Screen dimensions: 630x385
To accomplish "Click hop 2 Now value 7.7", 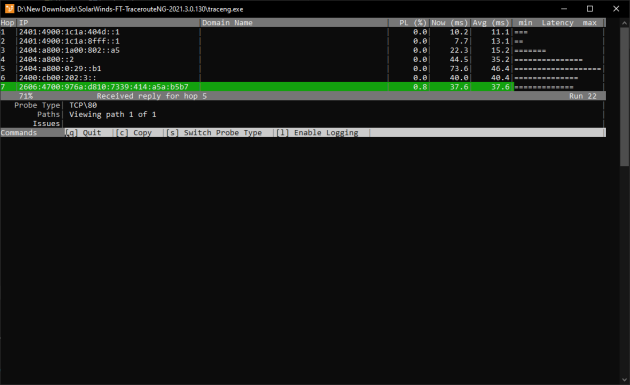I will click(x=461, y=41).
